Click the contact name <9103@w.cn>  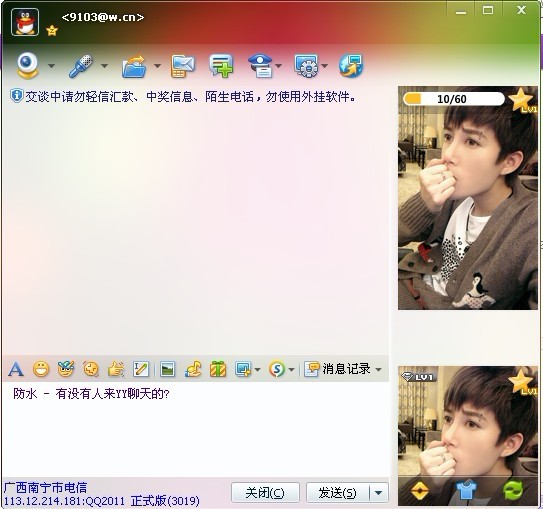[x=103, y=17]
